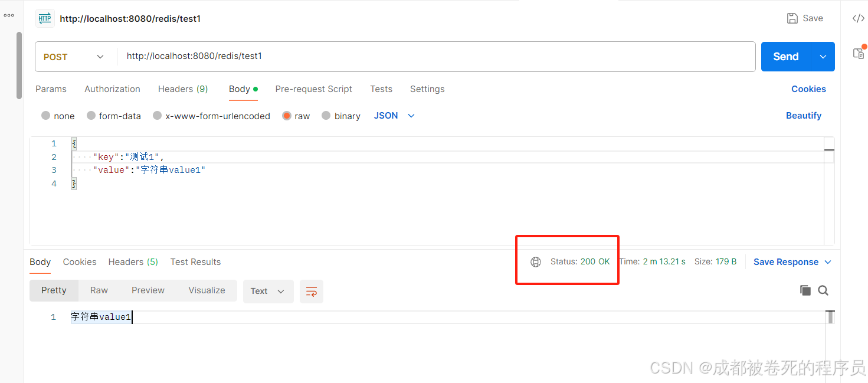Image resolution: width=868 pixels, height=383 pixels.
Task: Open the Tests tab
Action: point(381,89)
